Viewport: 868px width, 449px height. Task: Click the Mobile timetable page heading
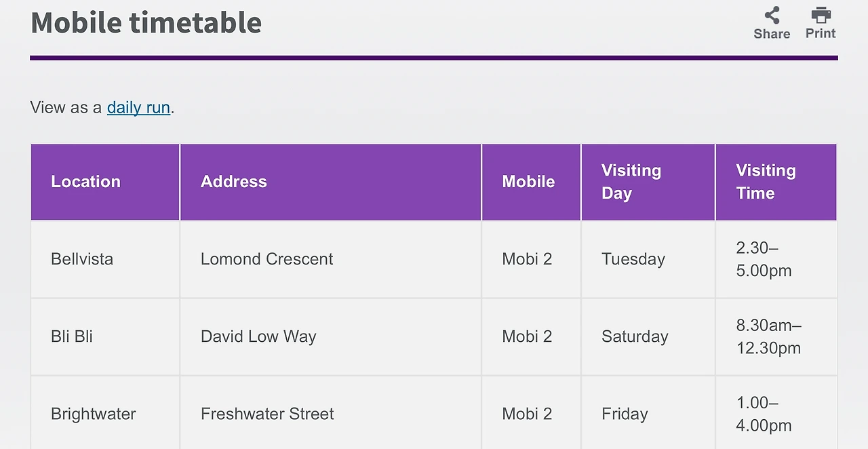(x=146, y=22)
